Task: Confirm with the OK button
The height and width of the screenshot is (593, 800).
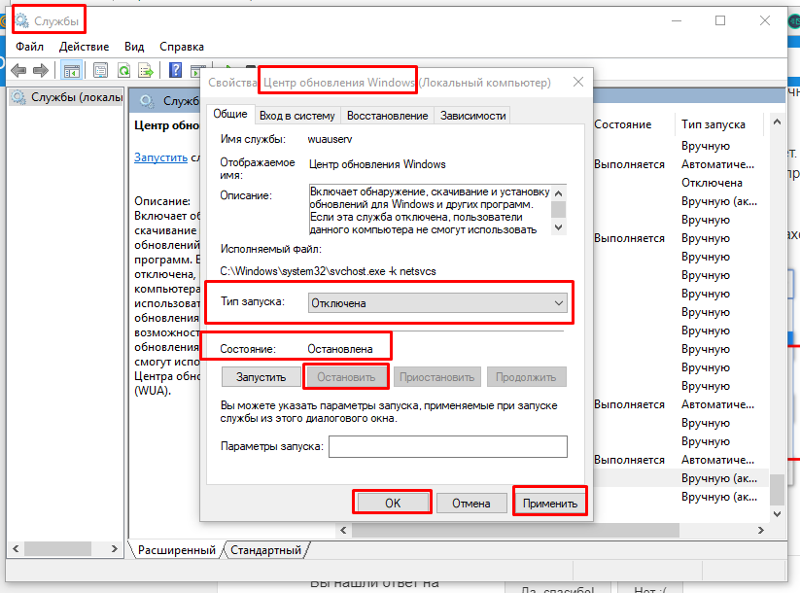Action: [x=392, y=503]
